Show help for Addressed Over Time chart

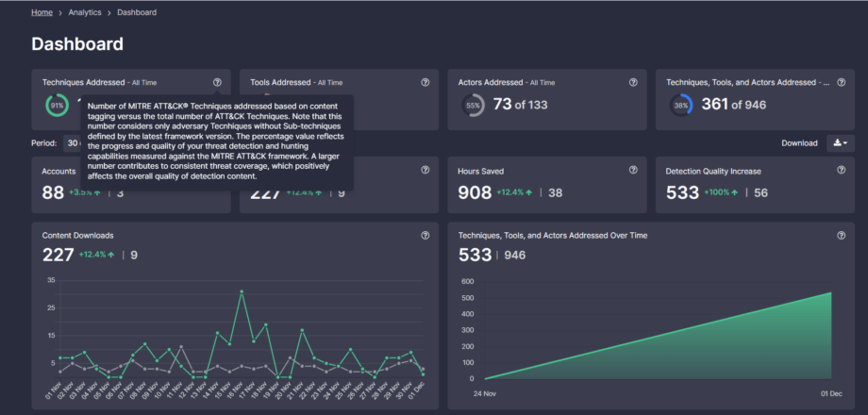(x=841, y=235)
